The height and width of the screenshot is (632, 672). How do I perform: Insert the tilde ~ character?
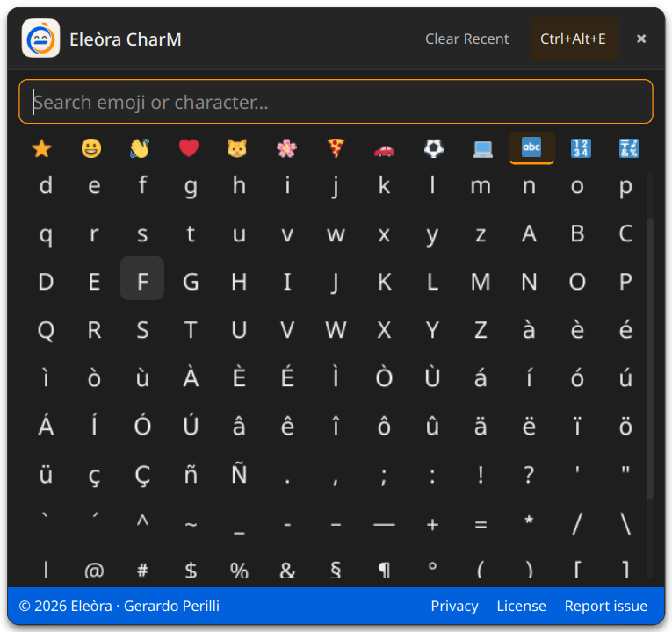point(191,523)
